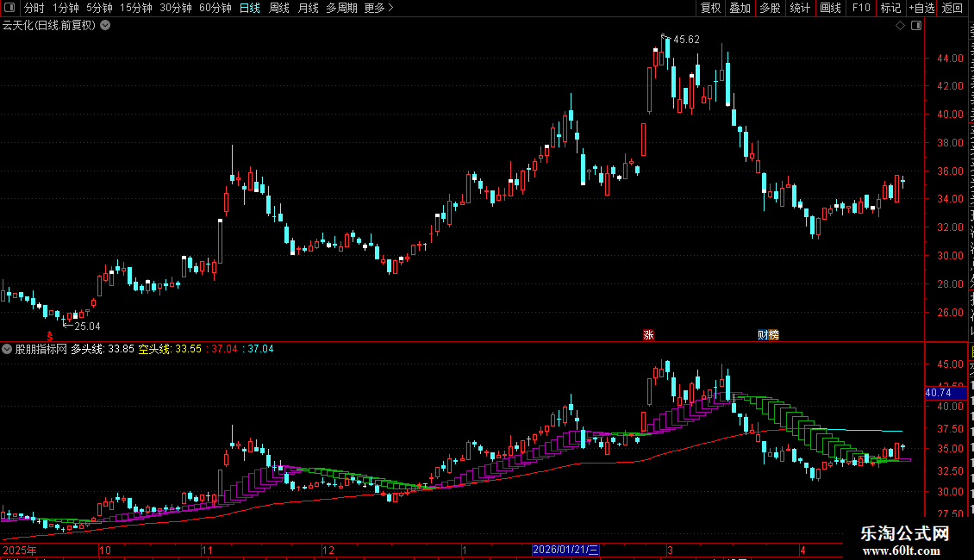The width and height of the screenshot is (974, 560).
Task: Open the 多股 multi-stock view
Action: coord(770,8)
